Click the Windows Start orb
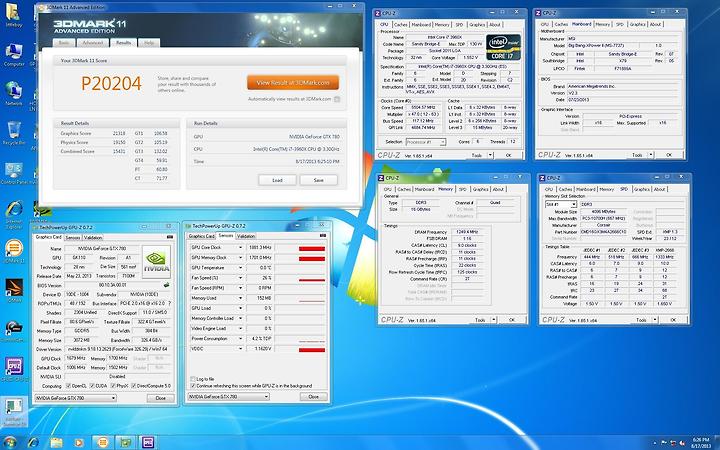 point(10,442)
